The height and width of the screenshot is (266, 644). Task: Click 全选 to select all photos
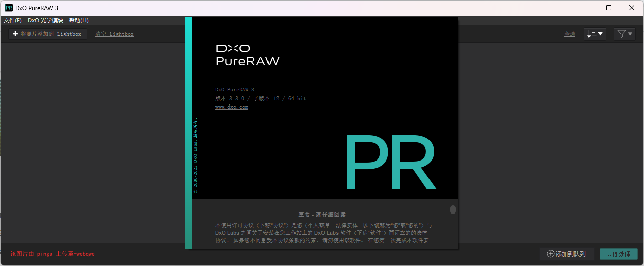pyautogui.click(x=570, y=34)
